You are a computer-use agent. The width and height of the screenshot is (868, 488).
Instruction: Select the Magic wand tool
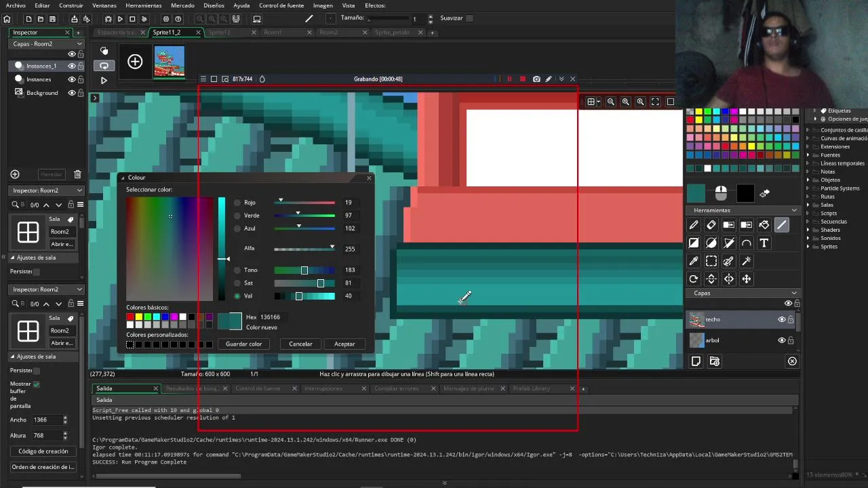tap(747, 261)
